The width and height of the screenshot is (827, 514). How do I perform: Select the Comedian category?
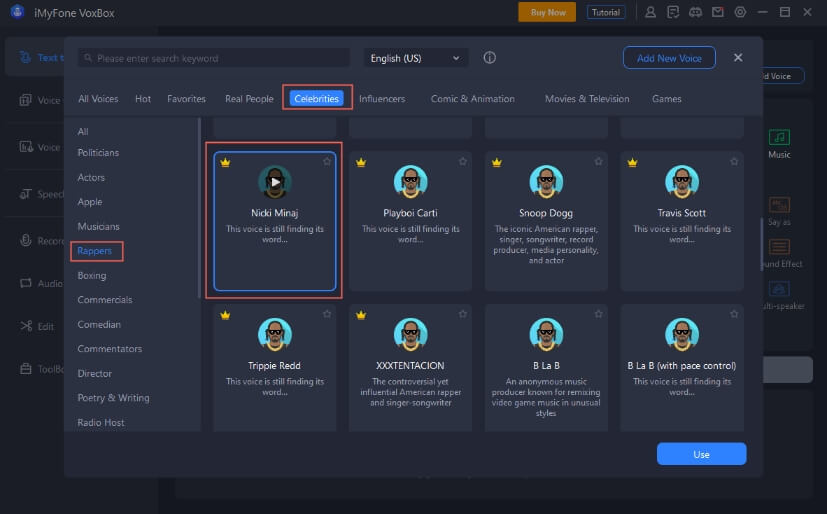click(x=99, y=325)
